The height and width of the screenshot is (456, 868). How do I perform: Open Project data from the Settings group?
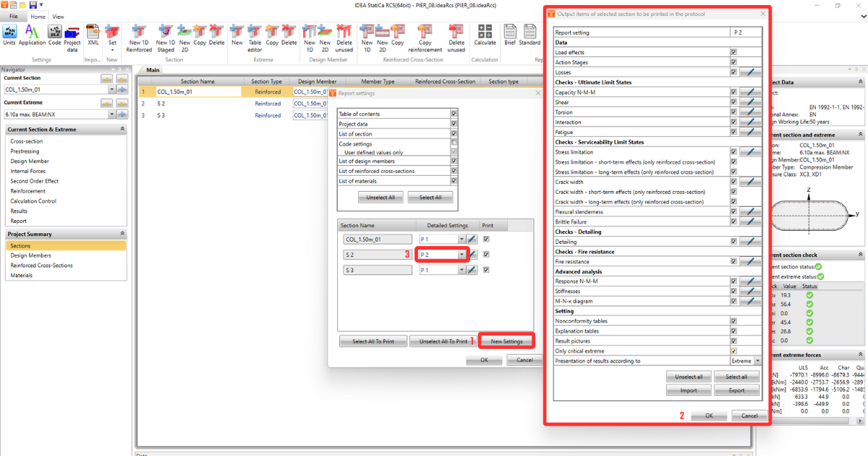(x=72, y=35)
